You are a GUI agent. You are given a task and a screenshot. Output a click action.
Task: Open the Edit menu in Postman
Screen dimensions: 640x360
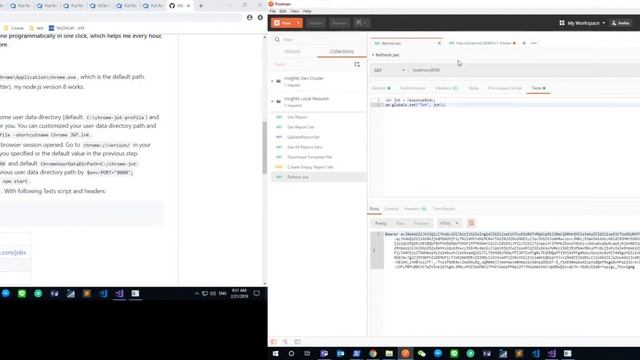pos(282,11)
